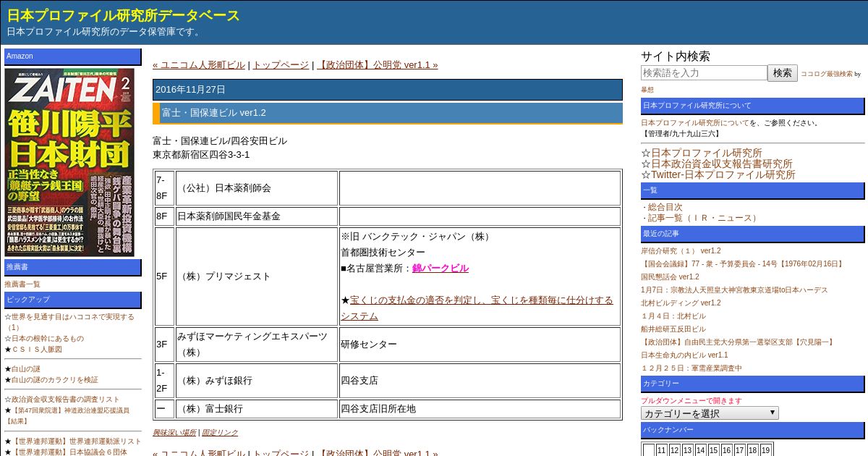Click table cell （株）プリマジェスト
This screenshot has height=456, width=868.
tap(257, 276)
